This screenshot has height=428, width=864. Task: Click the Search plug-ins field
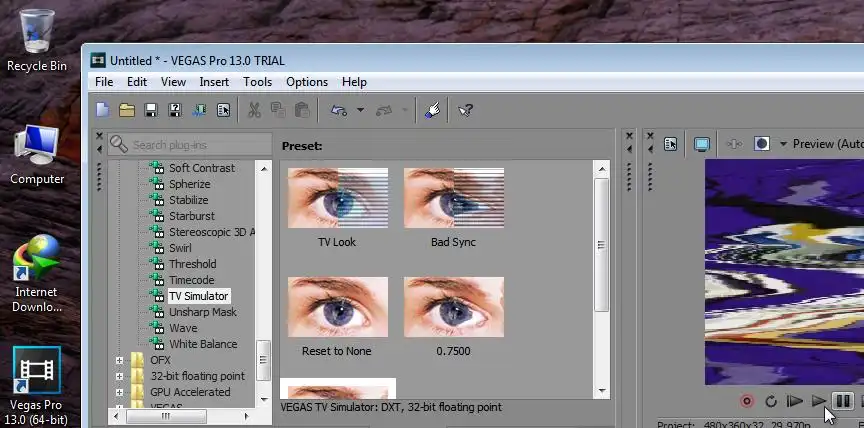click(190, 145)
